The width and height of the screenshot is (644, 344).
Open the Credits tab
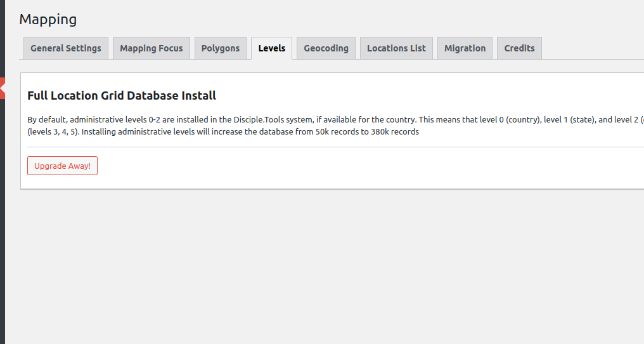[x=519, y=48]
